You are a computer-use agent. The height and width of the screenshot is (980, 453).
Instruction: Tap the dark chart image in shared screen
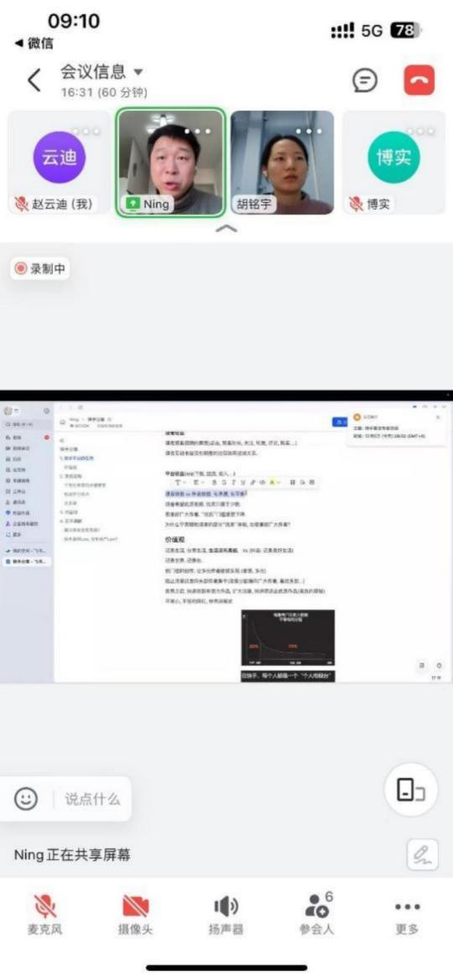[x=288, y=638]
